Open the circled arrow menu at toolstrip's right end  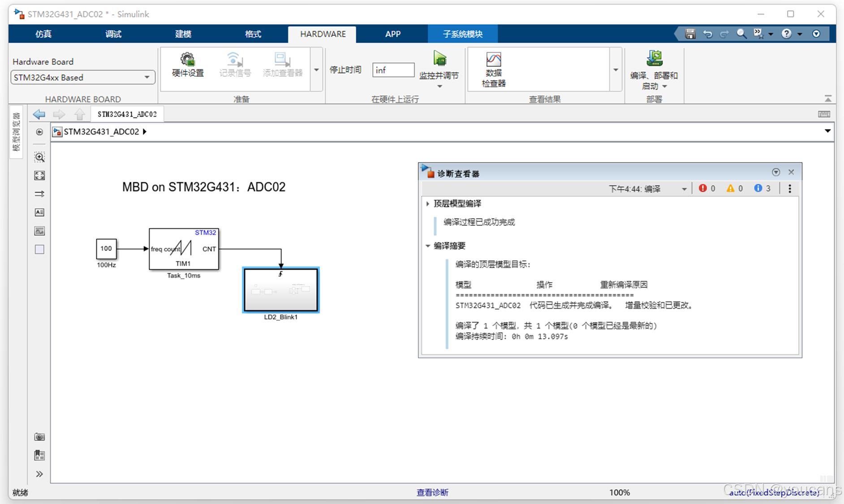tap(816, 34)
